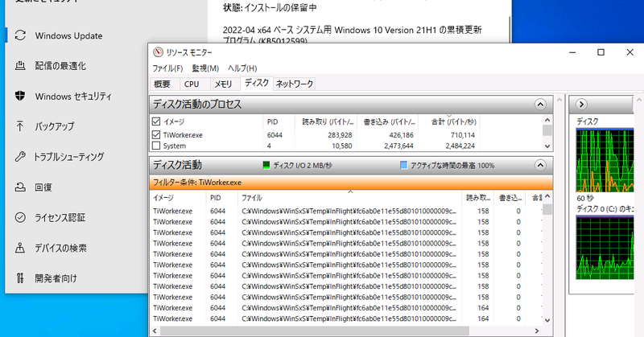
Task: Select System total value 2,484,224
Action: [460, 146]
